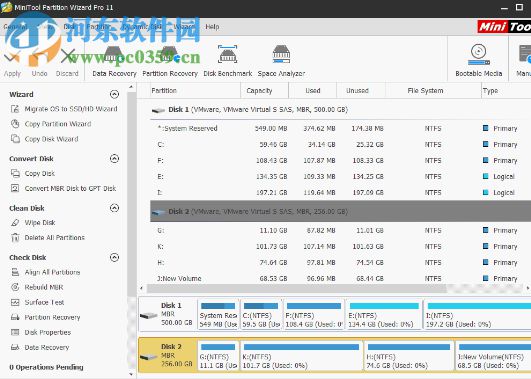Sort by Unused column header
The width and height of the screenshot is (531, 379).
[361, 91]
